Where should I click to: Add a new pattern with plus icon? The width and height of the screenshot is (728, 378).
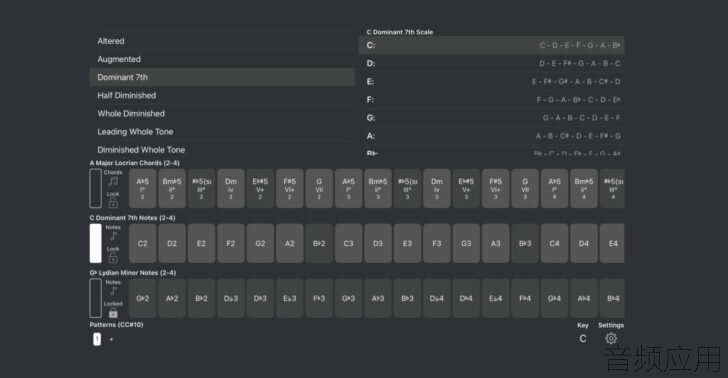pyautogui.click(x=111, y=339)
